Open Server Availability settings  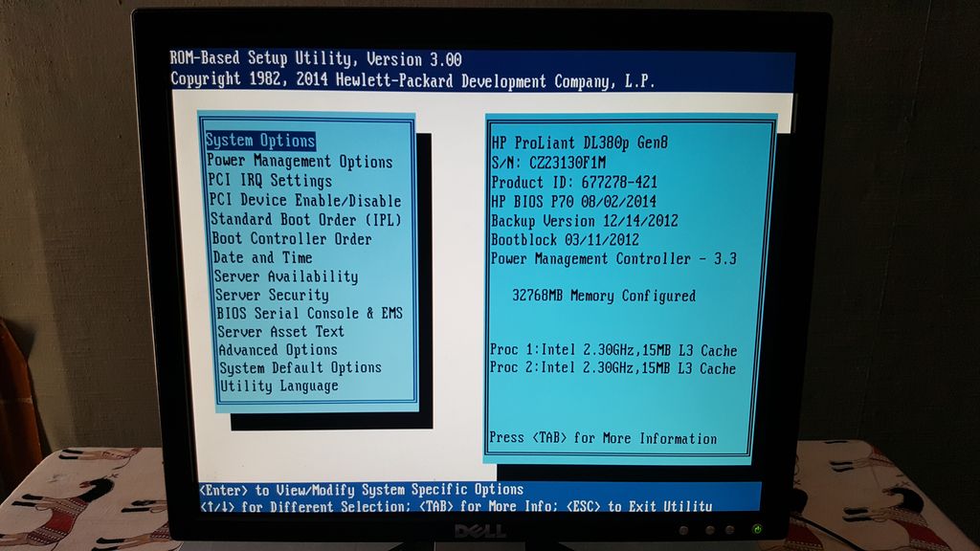click(x=286, y=276)
